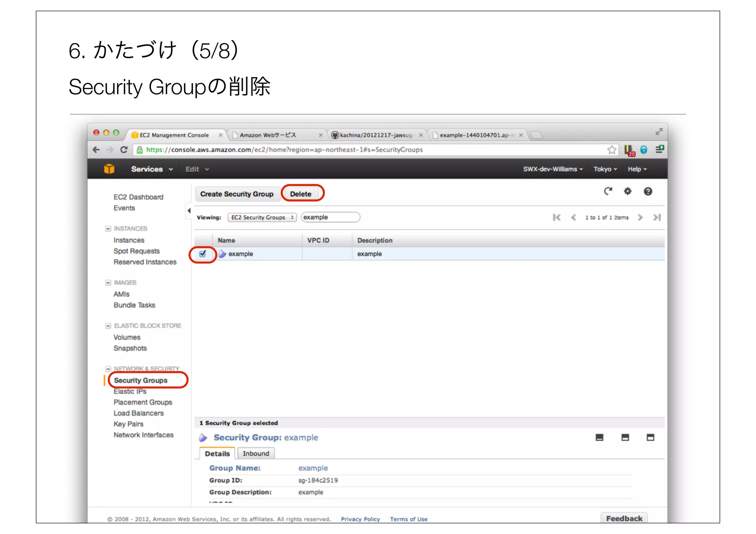
Task: Open the Tokyo region dropdown
Action: pos(605,169)
